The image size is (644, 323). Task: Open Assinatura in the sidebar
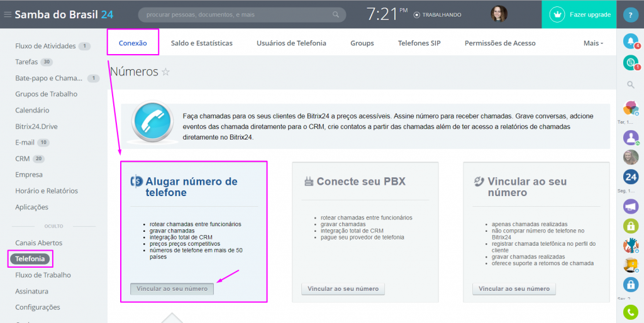[31, 292]
